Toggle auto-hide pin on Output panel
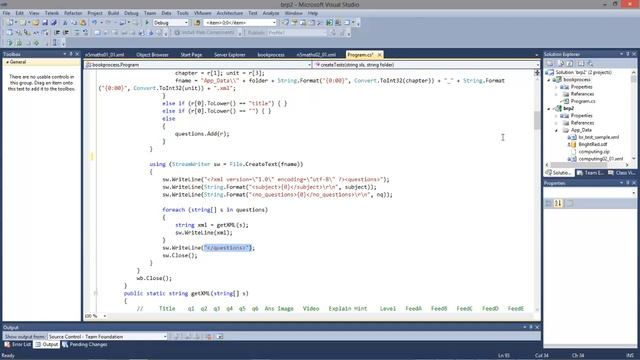Image resolution: width=640 pixels, height=360 pixels. pyautogui.click(x=531, y=327)
